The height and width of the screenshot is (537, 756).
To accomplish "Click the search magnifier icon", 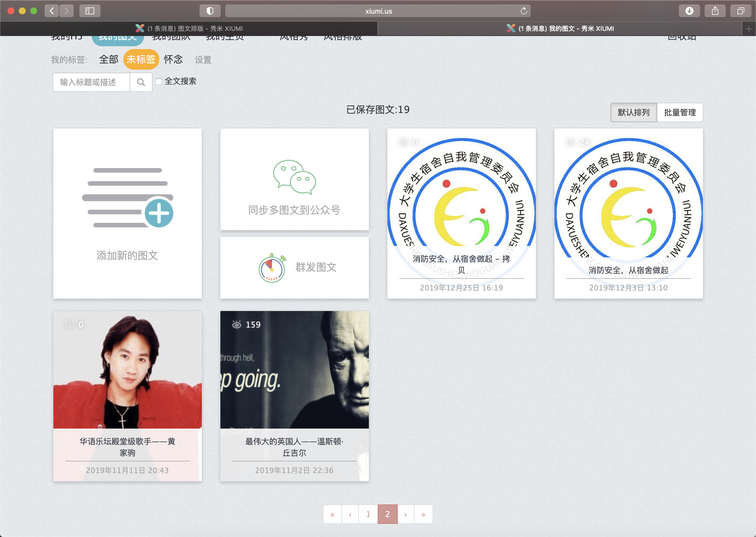I will pyautogui.click(x=141, y=82).
